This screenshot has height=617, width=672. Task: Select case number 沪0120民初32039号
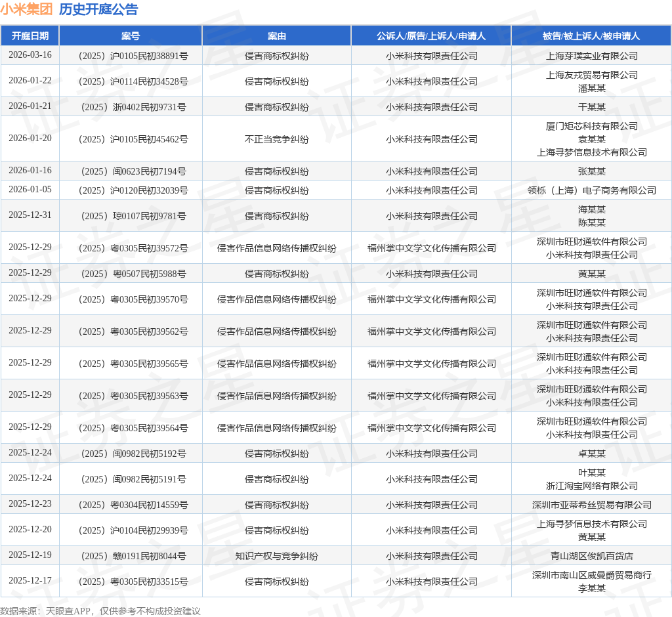click(x=133, y=190)
